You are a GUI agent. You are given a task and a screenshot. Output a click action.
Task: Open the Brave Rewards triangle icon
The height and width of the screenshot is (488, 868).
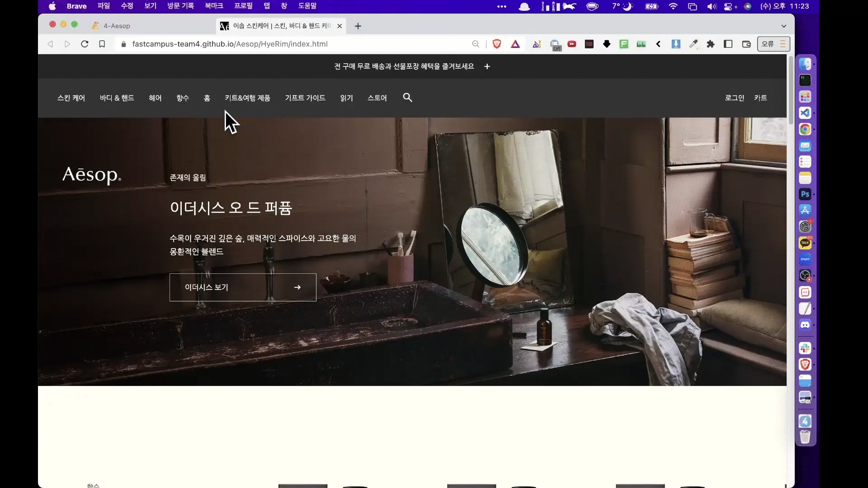[515, 44]
